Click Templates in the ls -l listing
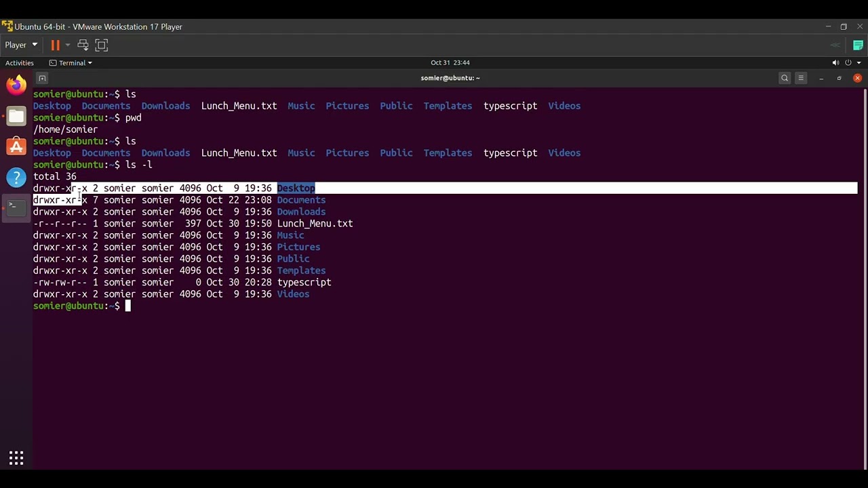The height and width of the screenshot is (488, 868). (x=301, y=270)
